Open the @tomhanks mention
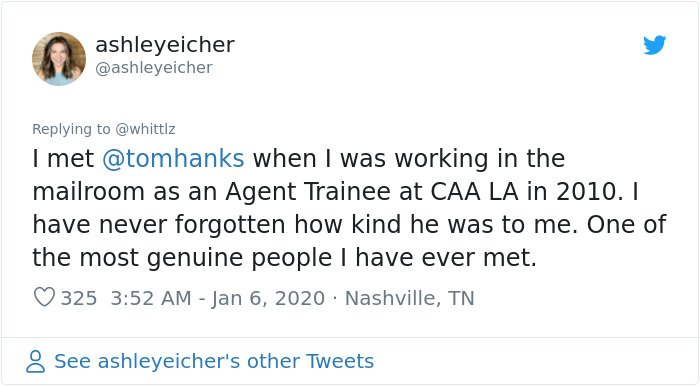 [173, 159]
